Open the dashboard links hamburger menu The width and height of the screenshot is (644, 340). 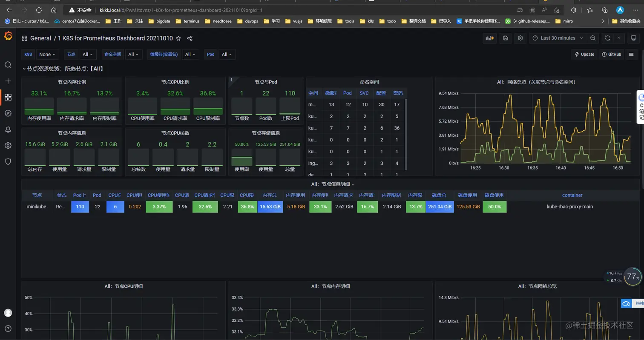pyautogui.click(x=631, y=55)
